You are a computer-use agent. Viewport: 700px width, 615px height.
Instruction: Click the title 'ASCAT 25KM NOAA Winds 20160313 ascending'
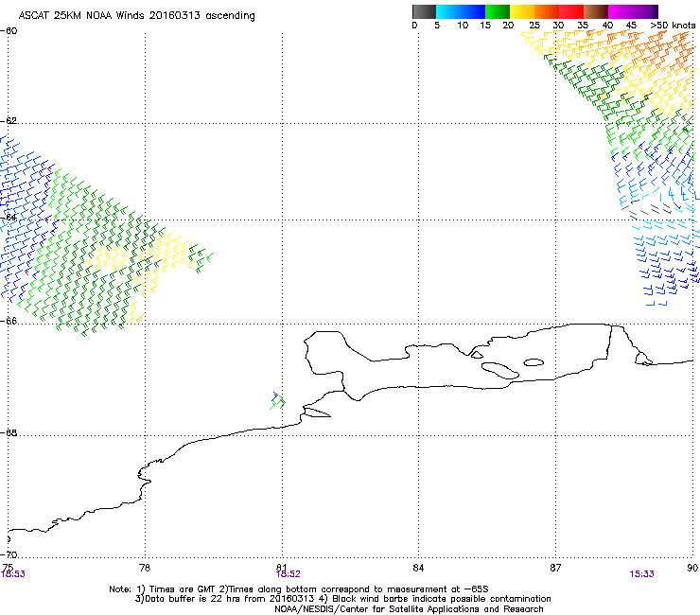136,16
